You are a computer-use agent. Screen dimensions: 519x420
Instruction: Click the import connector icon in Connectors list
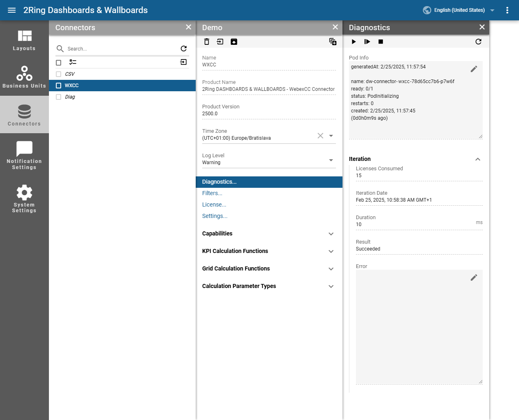click(x=183, y=62)
